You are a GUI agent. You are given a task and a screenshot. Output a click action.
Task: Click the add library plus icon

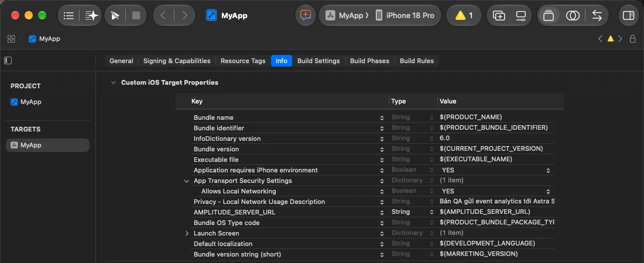pos(499,16)
